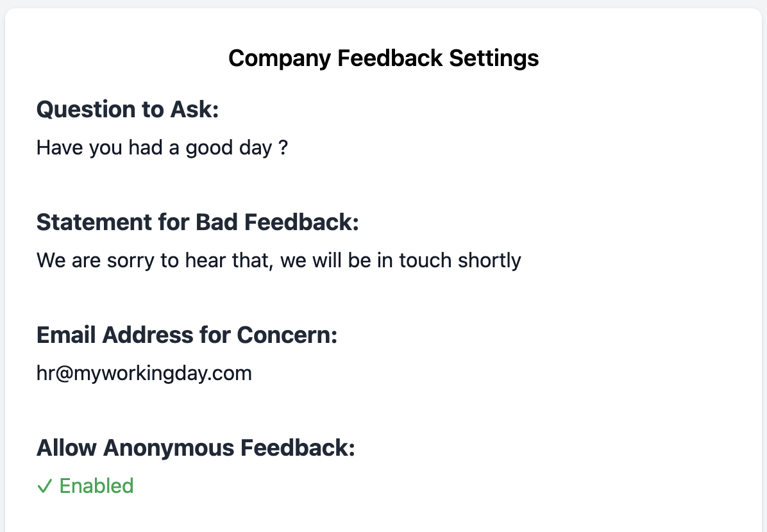Click the question mark ending the question text
The width and height of the screenshot is (767, 532).
click(283, 148)
